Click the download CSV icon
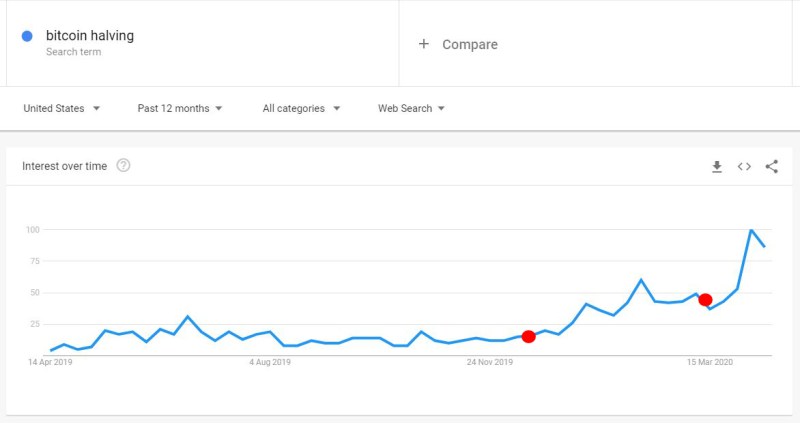Viewport: 800px width, 423px height. pyautogui.click(x=717, y=167)
